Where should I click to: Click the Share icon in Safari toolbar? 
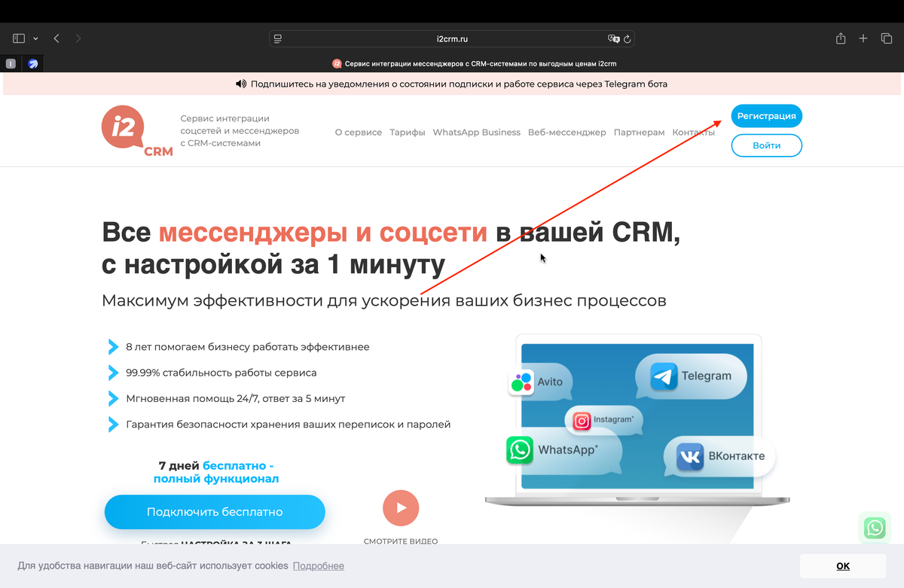[840, 38]
